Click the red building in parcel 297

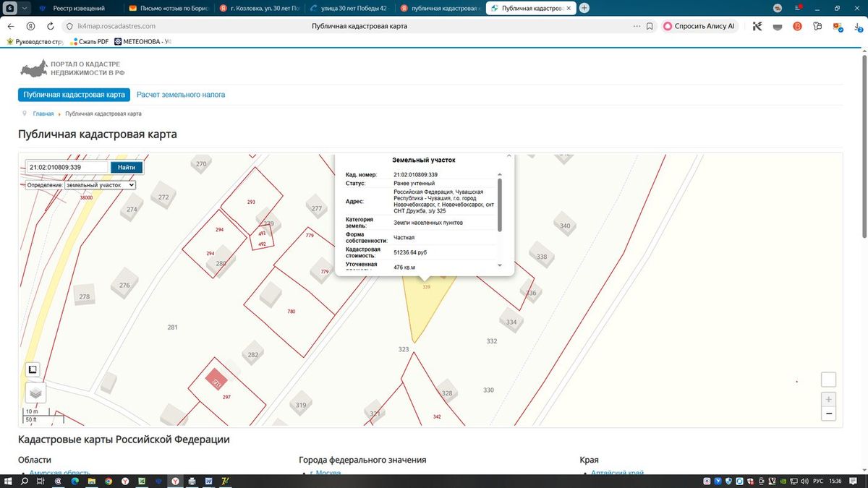pos(217,379)
